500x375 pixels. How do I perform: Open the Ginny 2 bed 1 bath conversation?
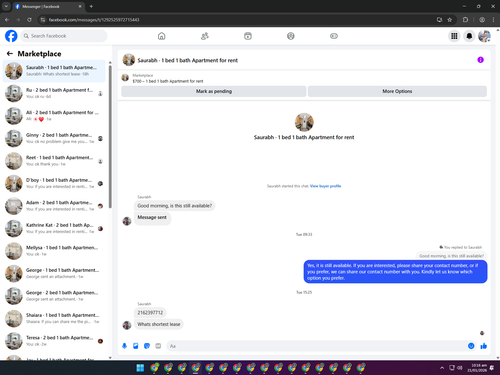pyautogui.click(x=54, y=138)
